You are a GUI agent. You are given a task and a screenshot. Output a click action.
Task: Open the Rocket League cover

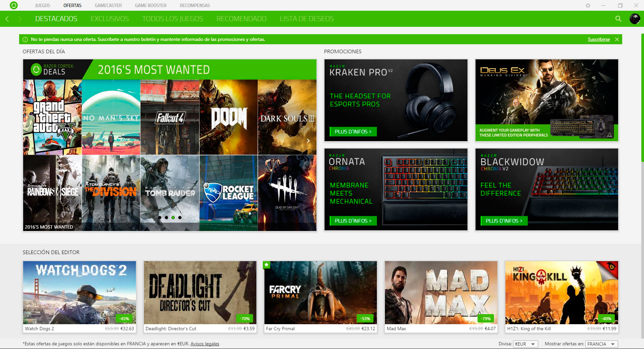pos(229,193)
